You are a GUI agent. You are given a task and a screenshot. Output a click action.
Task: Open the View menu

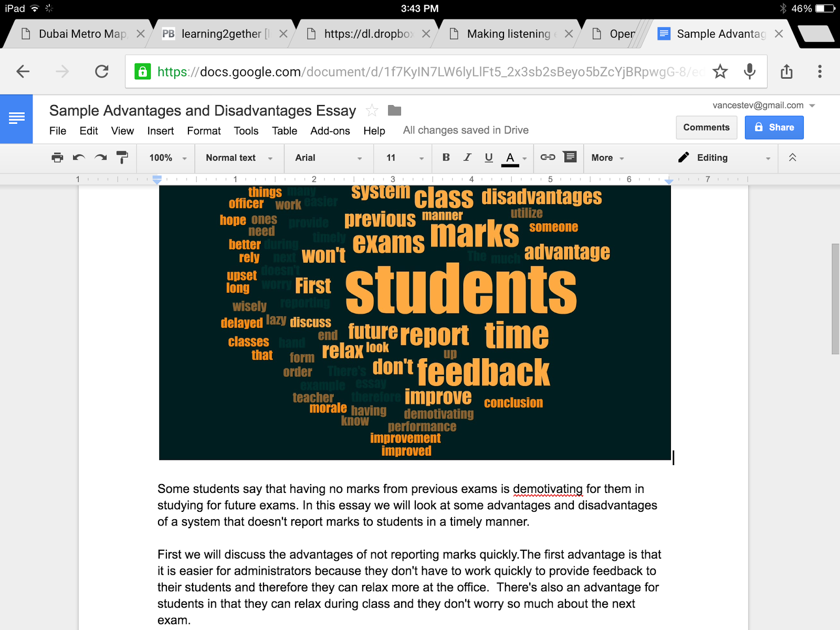(x=122, y=131)
